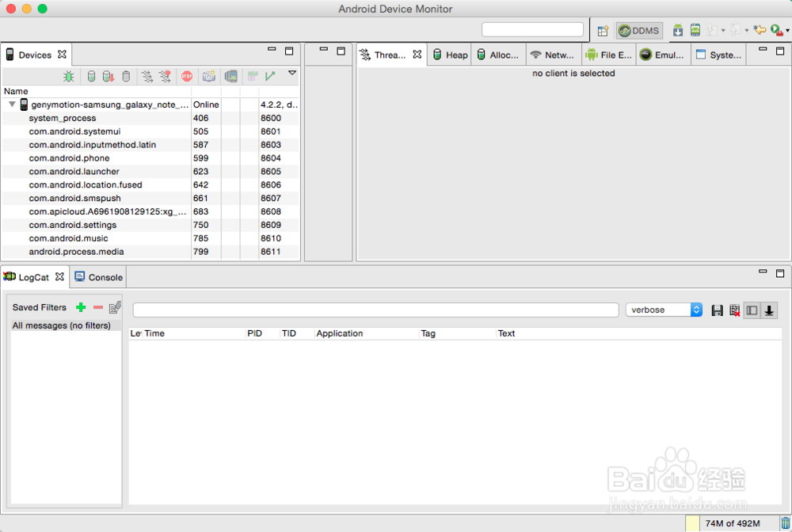Add a new LogCat filter with plus icon
This screenshot has width=792, height=532.
click(x=81, y=307)
